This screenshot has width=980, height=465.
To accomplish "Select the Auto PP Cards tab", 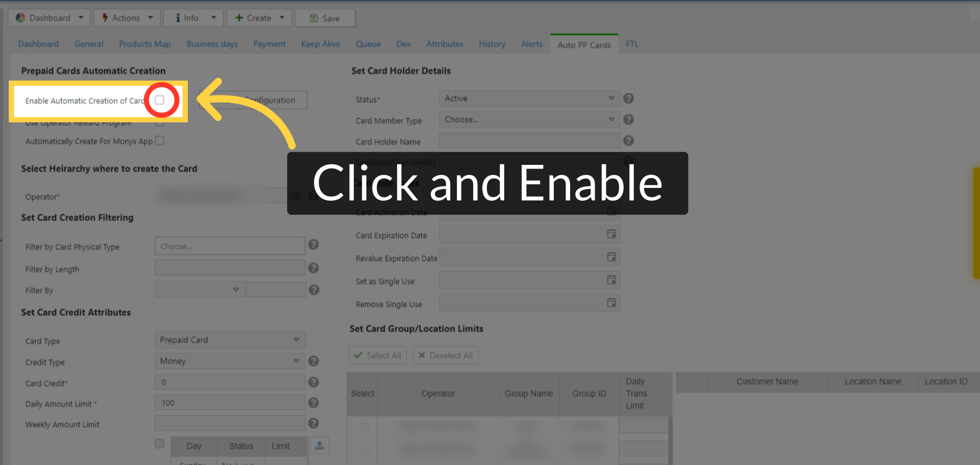I will click(584, 45).
